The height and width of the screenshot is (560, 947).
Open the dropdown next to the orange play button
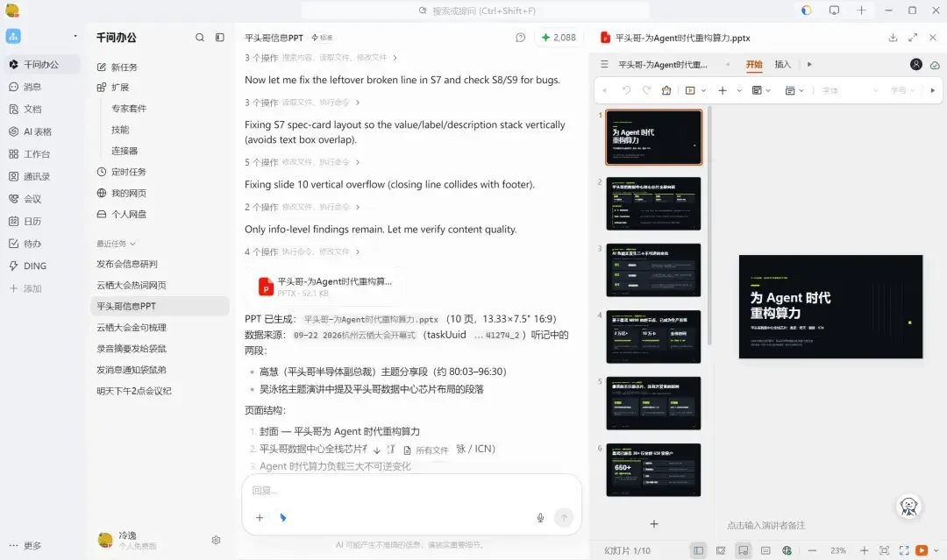936,550
